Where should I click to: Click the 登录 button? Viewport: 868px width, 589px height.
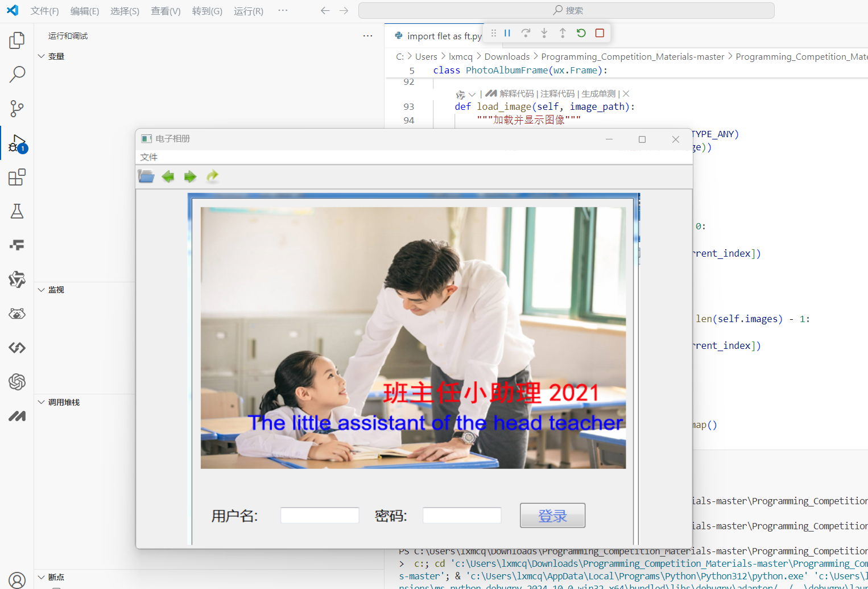pyautogui.click(x=552, y=516)
